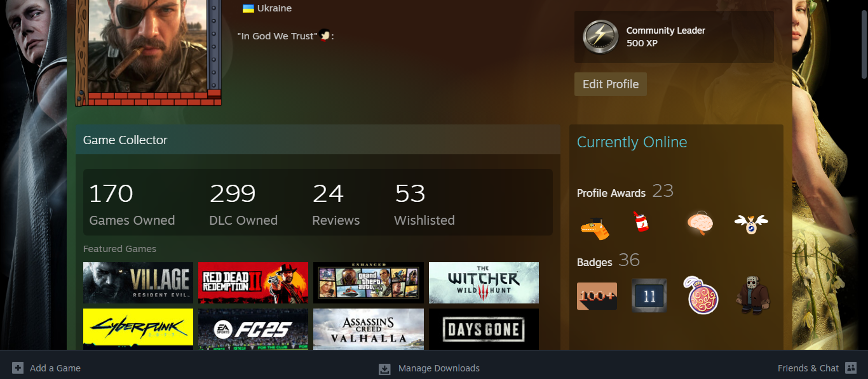Open the Manage Downloads download icon
868x379 pixels.
tap(384, 369)
